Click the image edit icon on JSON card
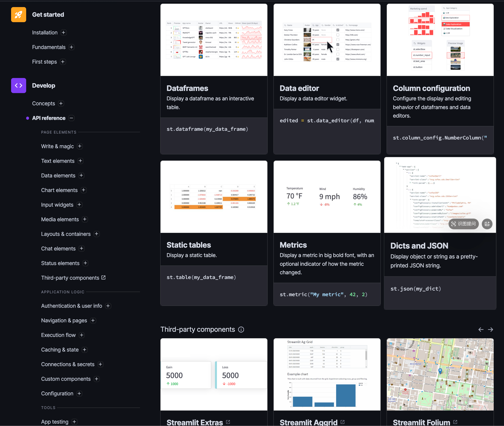Viewport: 504px width, 426px height. click(x=487, y=224)
